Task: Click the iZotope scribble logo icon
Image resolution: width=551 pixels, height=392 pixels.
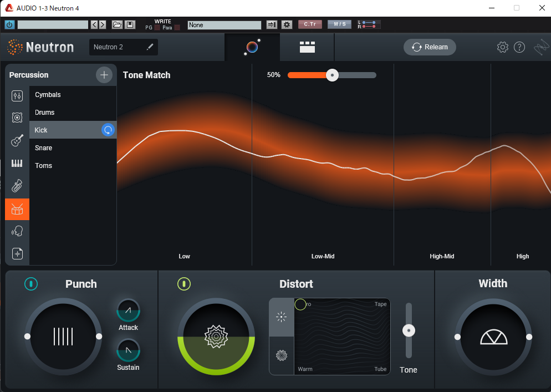Action: 541,47
